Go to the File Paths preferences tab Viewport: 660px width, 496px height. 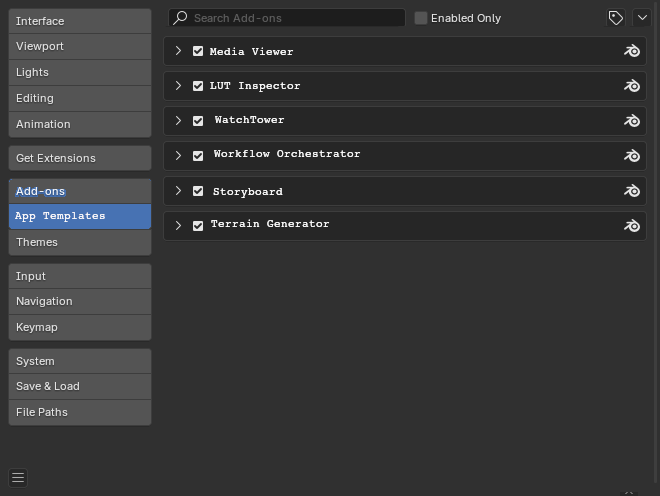80,413
